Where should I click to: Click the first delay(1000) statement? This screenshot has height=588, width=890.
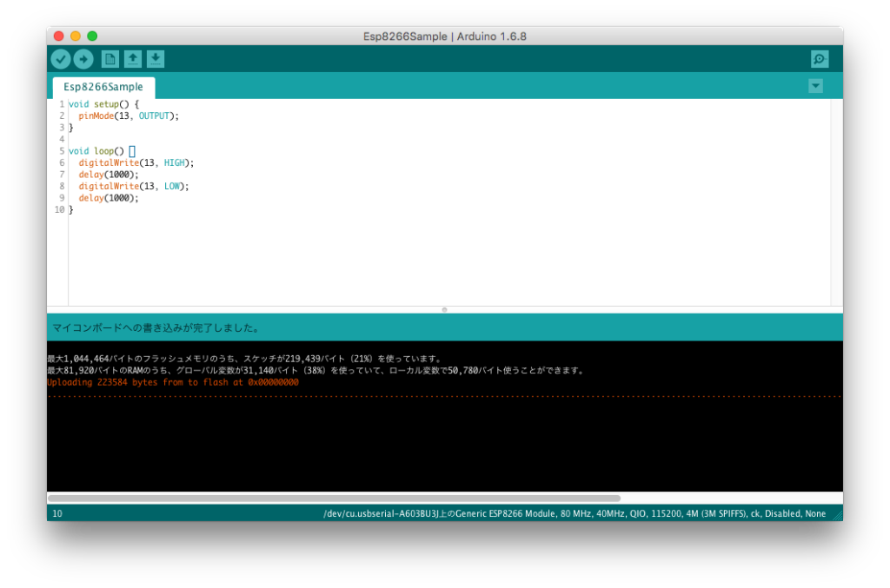point(109,175)
